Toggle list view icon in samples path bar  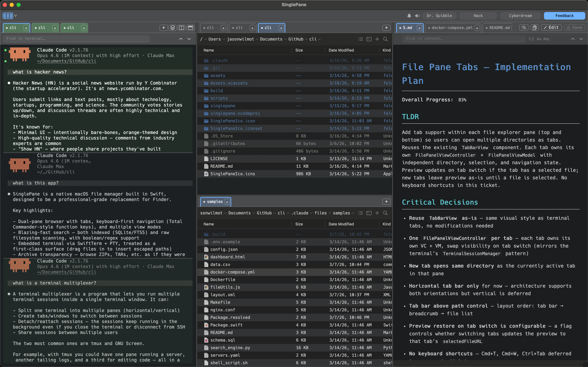pyautogui.click(x=361, y=213)
